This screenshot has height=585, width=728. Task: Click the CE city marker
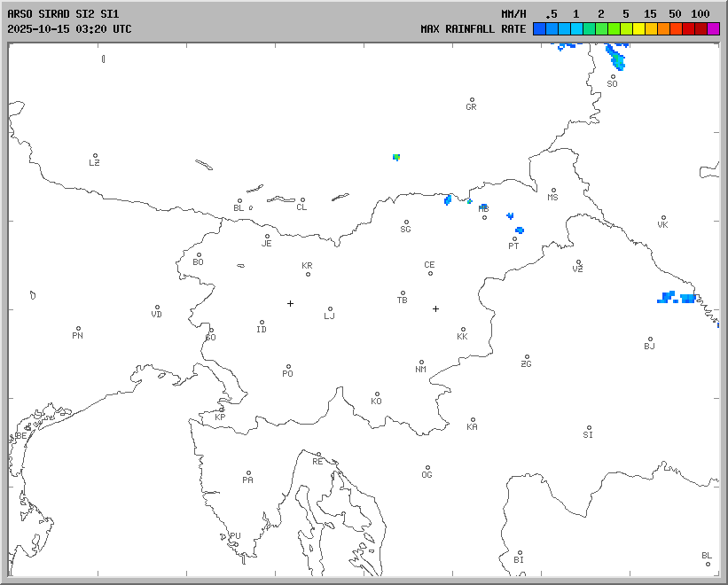(x=430, y=273)
